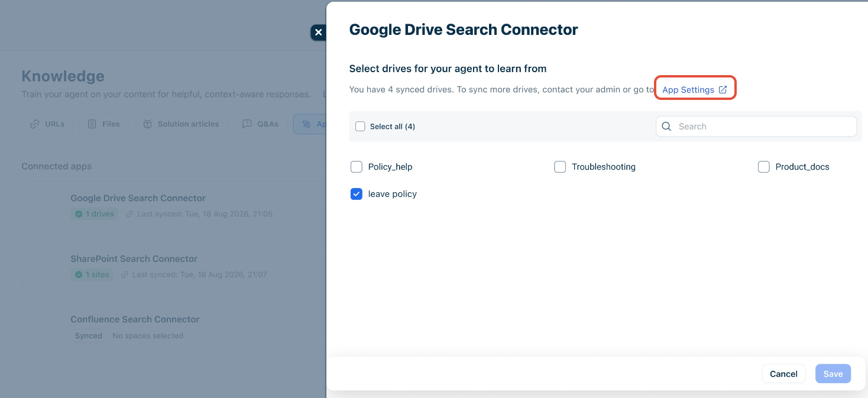
Task: Click SharePoint last synced link icon
Action: pos(125,274)
